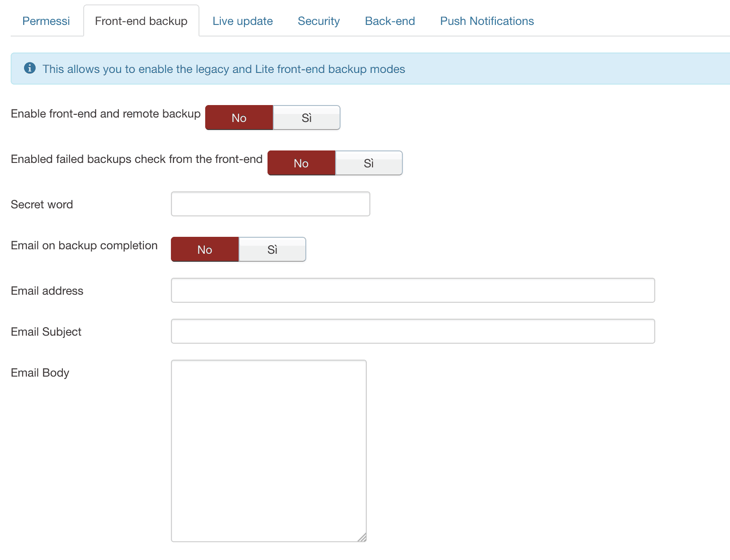
Task: Go to the Back-end tab
Action: tap(390, 21)
